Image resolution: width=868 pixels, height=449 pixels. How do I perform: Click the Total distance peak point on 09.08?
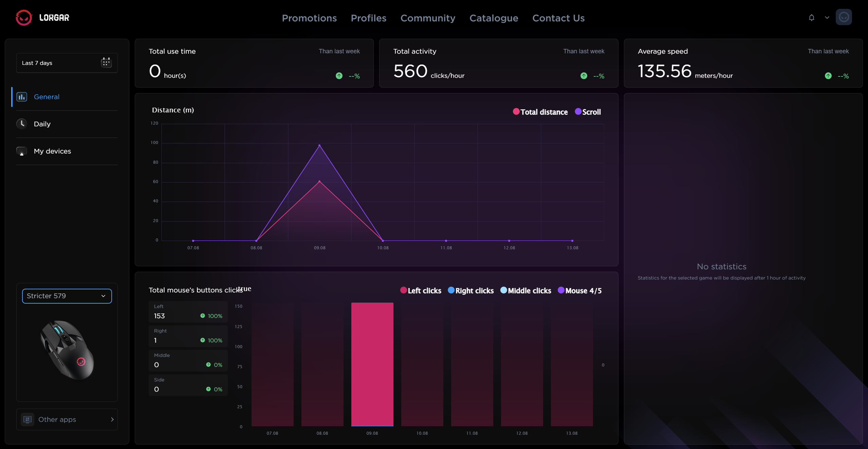pos(319,181)
